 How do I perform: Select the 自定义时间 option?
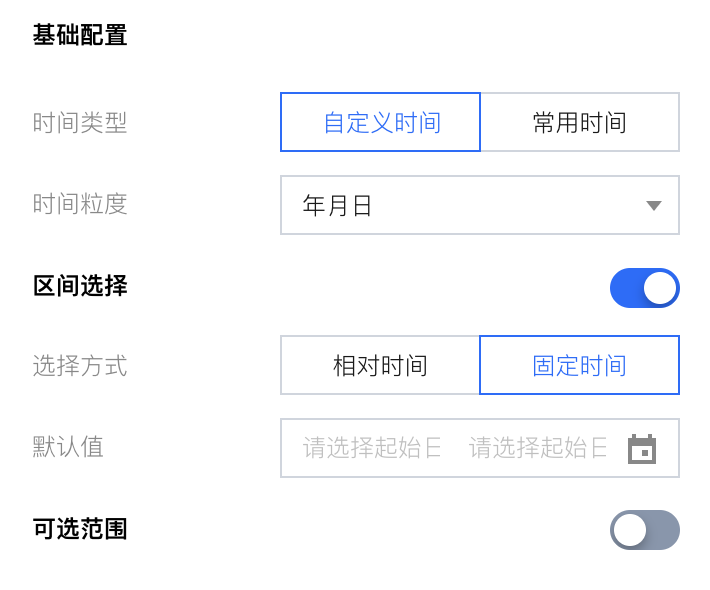click(381, 123)
